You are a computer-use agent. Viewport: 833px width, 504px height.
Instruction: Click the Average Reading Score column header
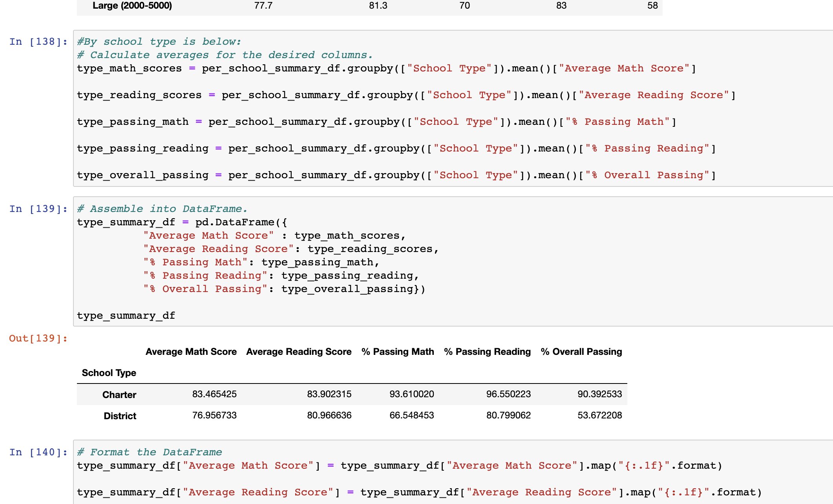(299, 351)
